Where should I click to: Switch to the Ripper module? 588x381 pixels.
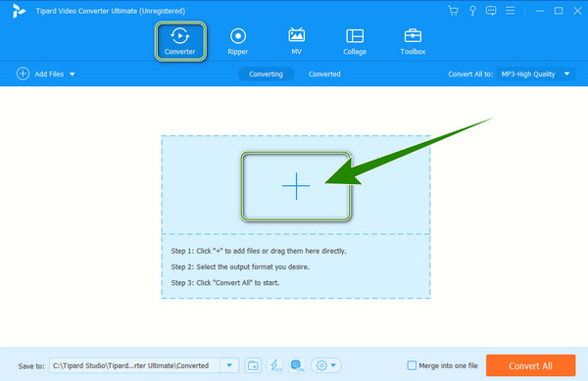(x=238, y=41)
